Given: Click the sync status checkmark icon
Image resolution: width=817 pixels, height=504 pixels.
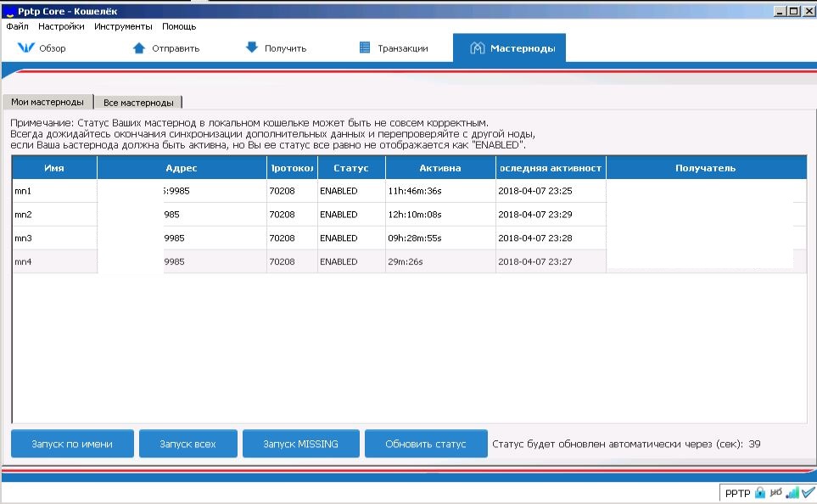Looking at the screenshot, I should [809, 492].
